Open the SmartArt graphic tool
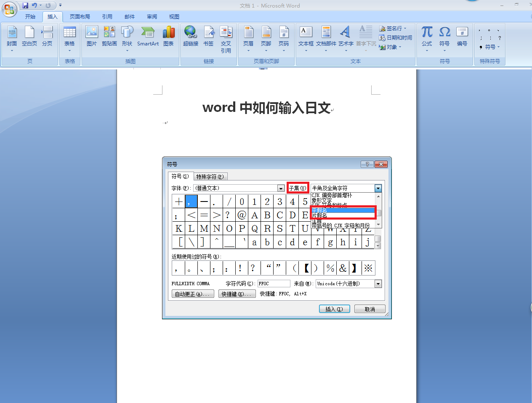The image size is (532, 403). 148,36
